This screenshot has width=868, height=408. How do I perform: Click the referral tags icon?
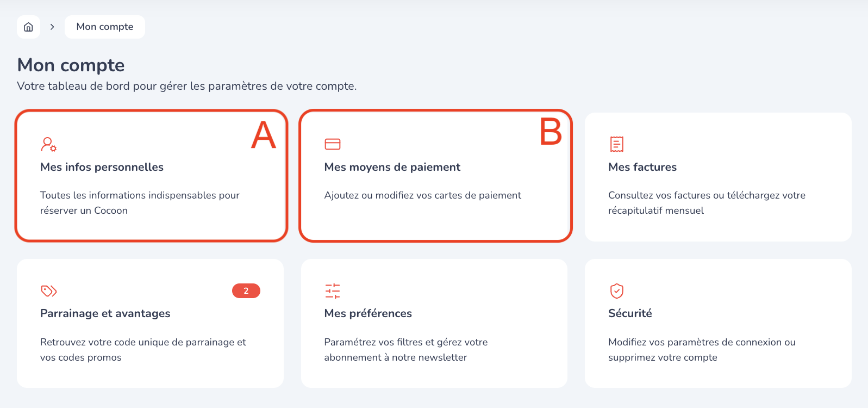coord(48,291)
